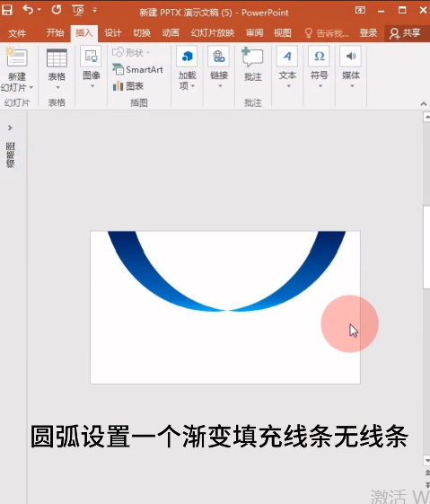Open 加载项 add-ins menu
This screenshot has width=430, height=504.
tap(188, 68)
